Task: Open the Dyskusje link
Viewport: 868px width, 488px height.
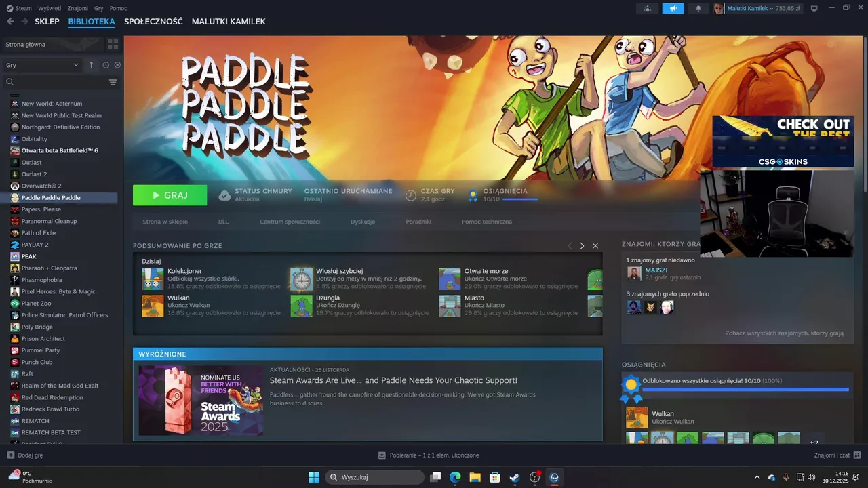Action: point(363,222)
